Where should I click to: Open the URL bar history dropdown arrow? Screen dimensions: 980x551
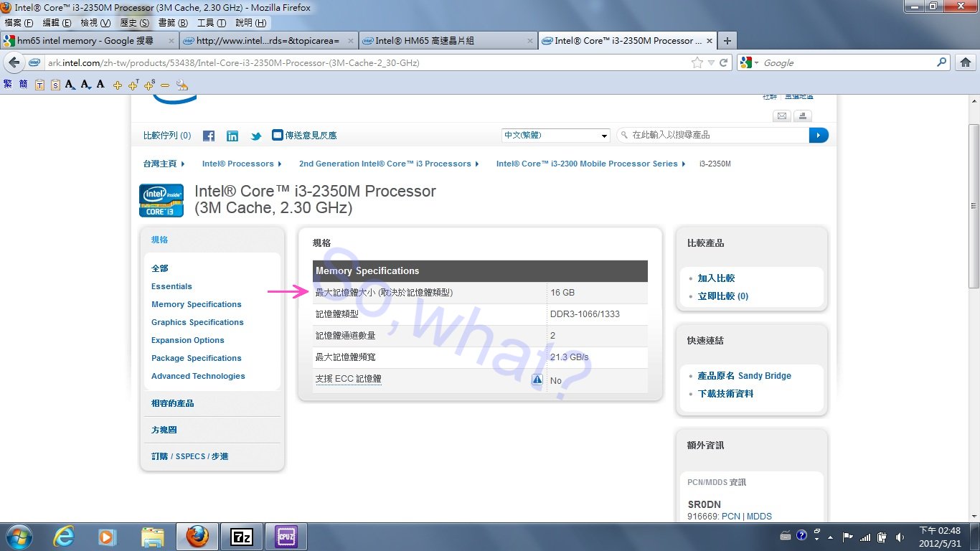click(x=710, y=62)
